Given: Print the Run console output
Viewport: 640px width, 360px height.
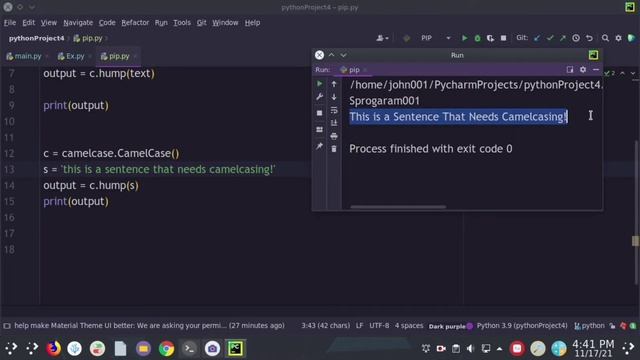Looking at the screenshot, I should (x=334, y=136).
